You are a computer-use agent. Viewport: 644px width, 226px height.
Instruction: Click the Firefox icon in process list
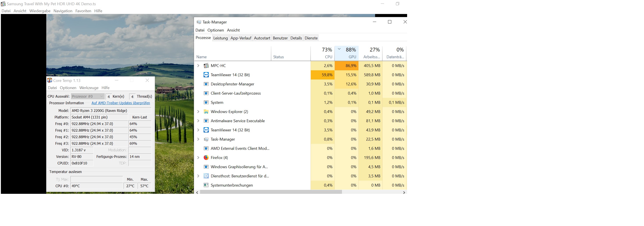pyautogui.click(x=206, y=158)
